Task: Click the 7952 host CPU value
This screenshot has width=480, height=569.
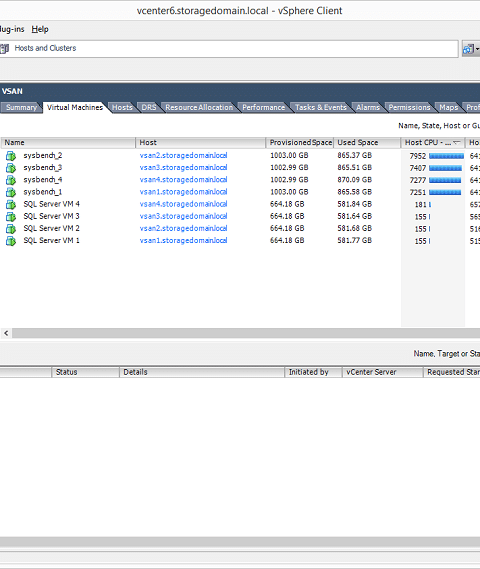Action: pos(418,156)
